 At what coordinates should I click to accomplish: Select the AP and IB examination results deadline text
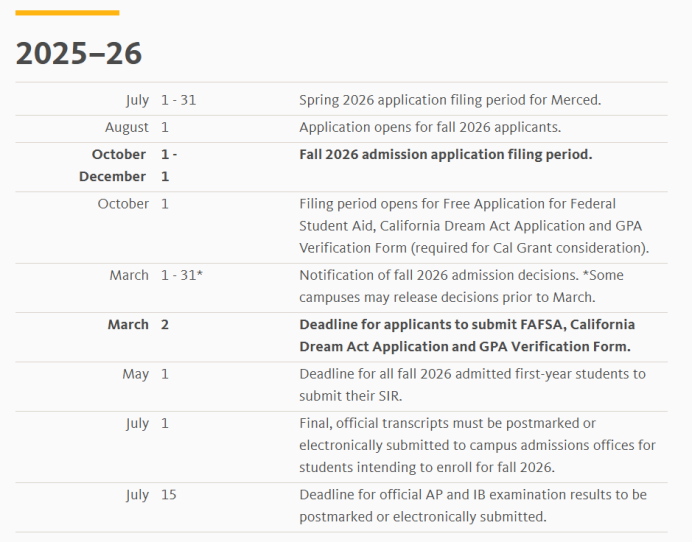[472, 506]
